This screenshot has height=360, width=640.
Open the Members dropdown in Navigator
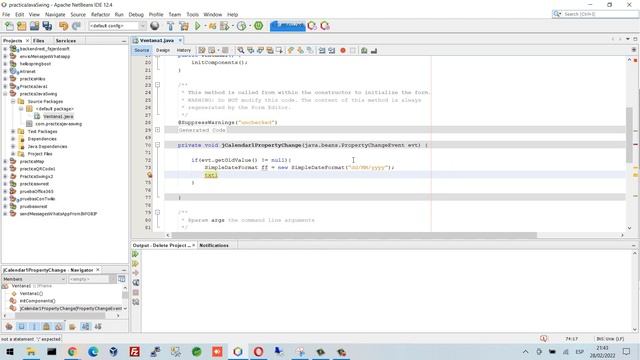[x=34, y=279]
